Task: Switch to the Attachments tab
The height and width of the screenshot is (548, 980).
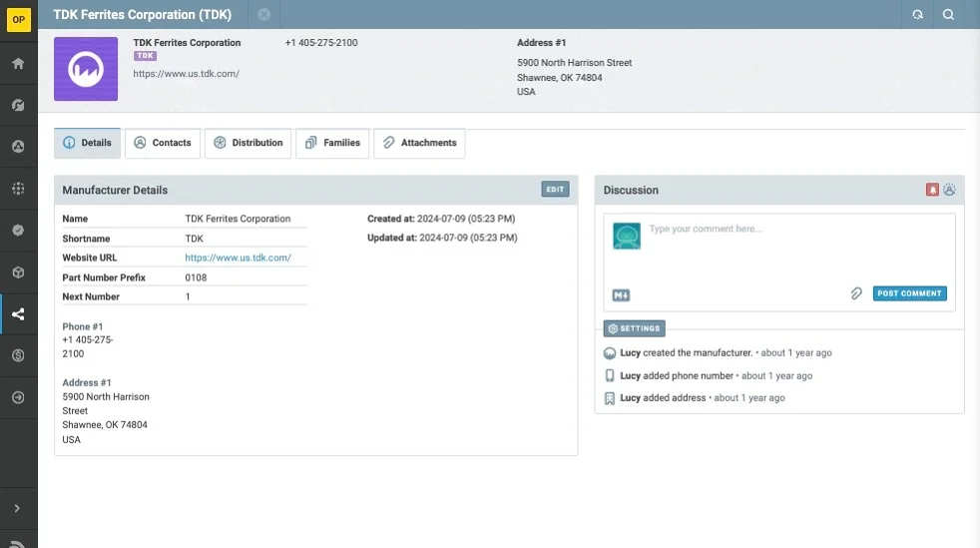Action: pyautogui.click(x=419, y=143)
